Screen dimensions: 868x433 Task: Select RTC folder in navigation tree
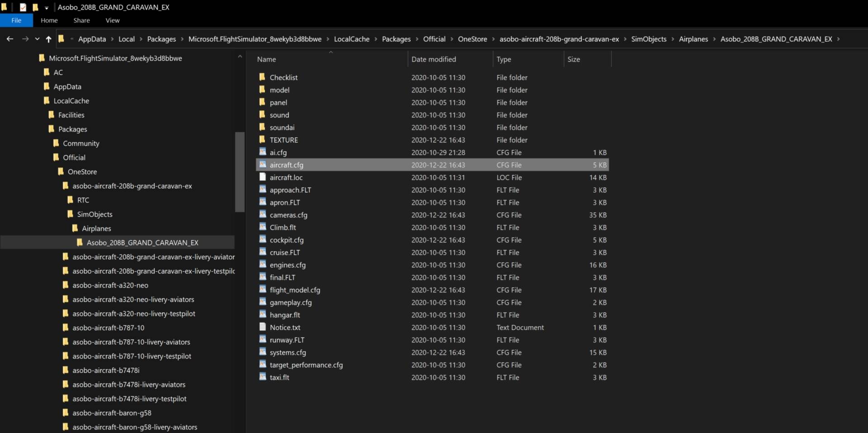tap(83, 200)
